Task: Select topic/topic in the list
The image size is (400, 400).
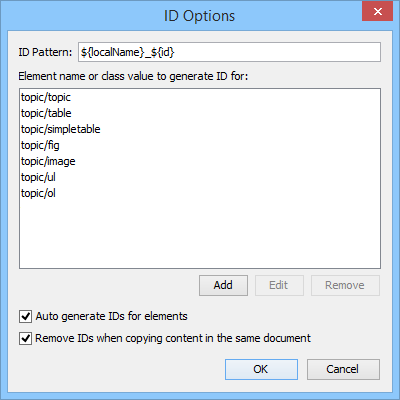Action: [x=46, y=97]
